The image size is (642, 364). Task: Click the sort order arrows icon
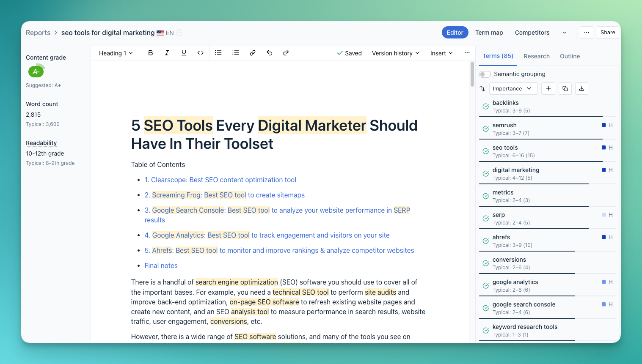[482, 89]
